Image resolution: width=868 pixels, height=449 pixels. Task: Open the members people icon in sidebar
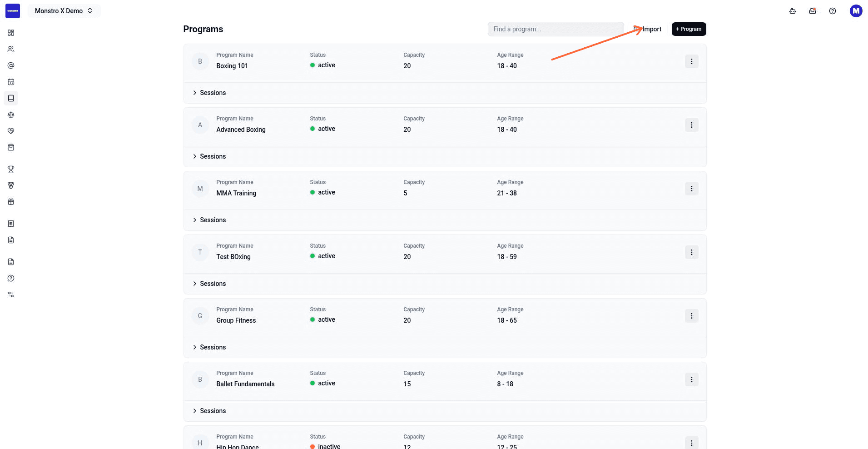(x=11, y=49)
